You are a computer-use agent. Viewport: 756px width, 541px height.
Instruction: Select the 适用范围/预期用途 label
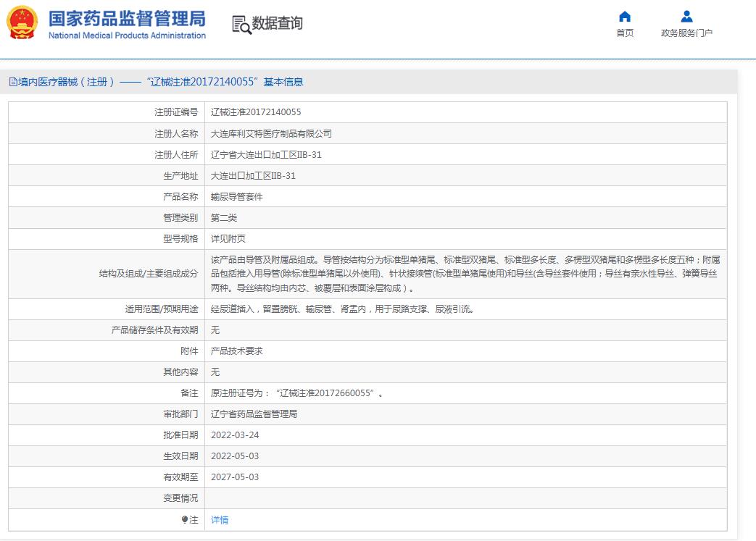162,309
